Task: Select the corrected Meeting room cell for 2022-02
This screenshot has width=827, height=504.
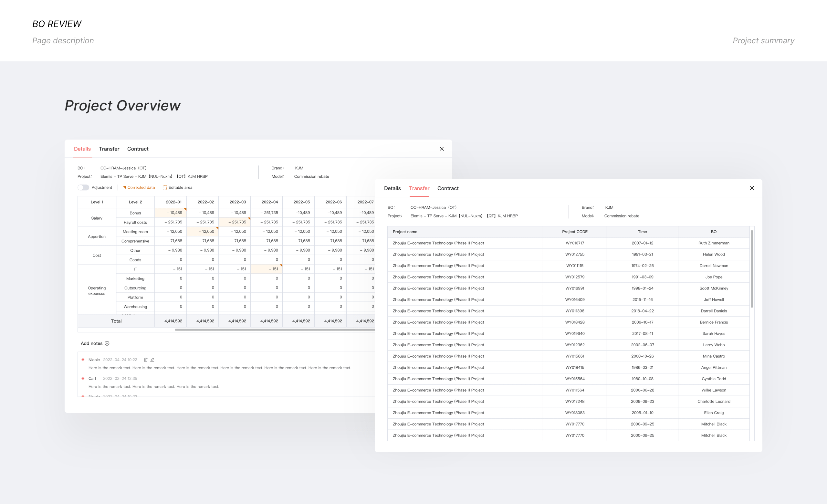Action: point(202,232)
